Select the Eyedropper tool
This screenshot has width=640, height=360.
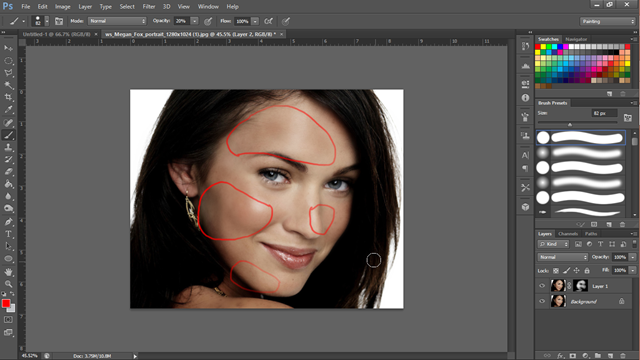click(x=8, y=110)
